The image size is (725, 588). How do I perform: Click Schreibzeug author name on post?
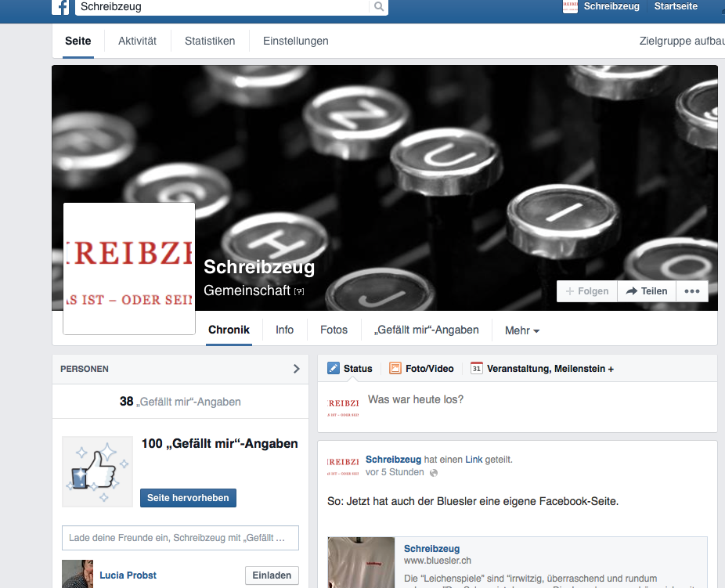coord(394,460)
